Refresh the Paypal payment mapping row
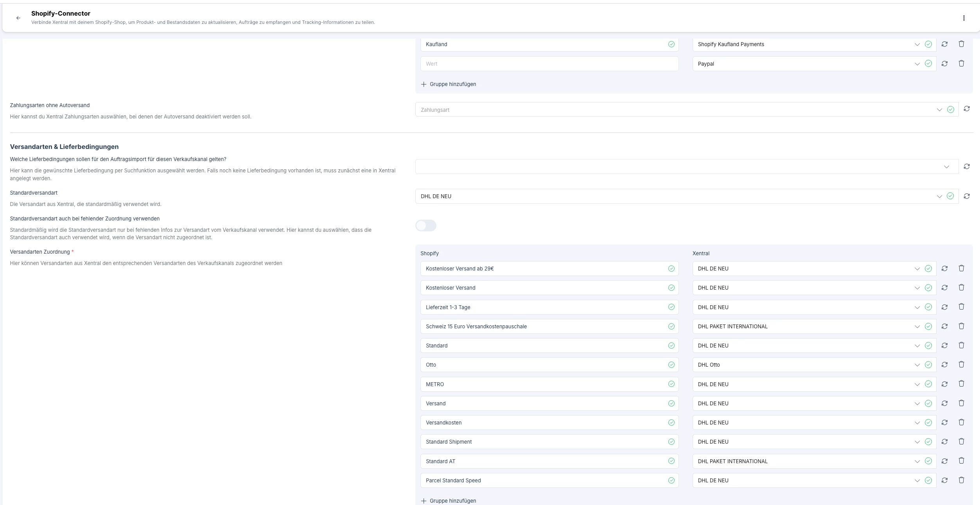The height and width of the screenshot is (505, 980). [944, 63]
